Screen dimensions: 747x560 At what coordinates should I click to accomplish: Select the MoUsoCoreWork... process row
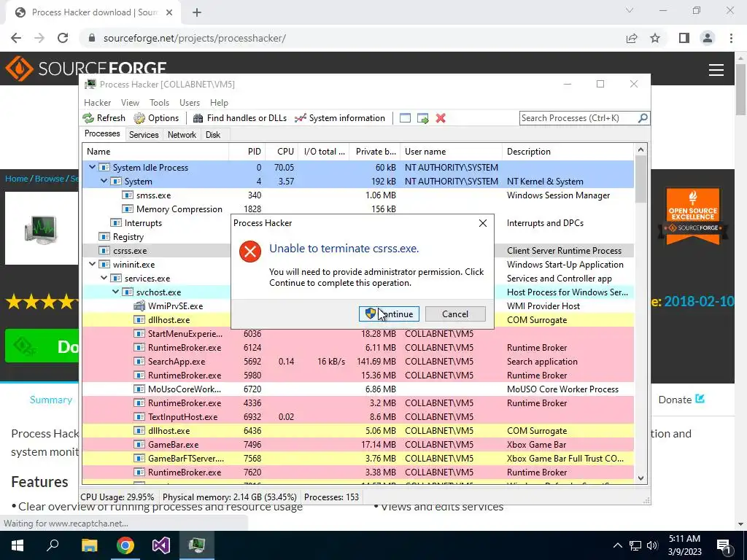pyautogui.click(x=358, y=389)
